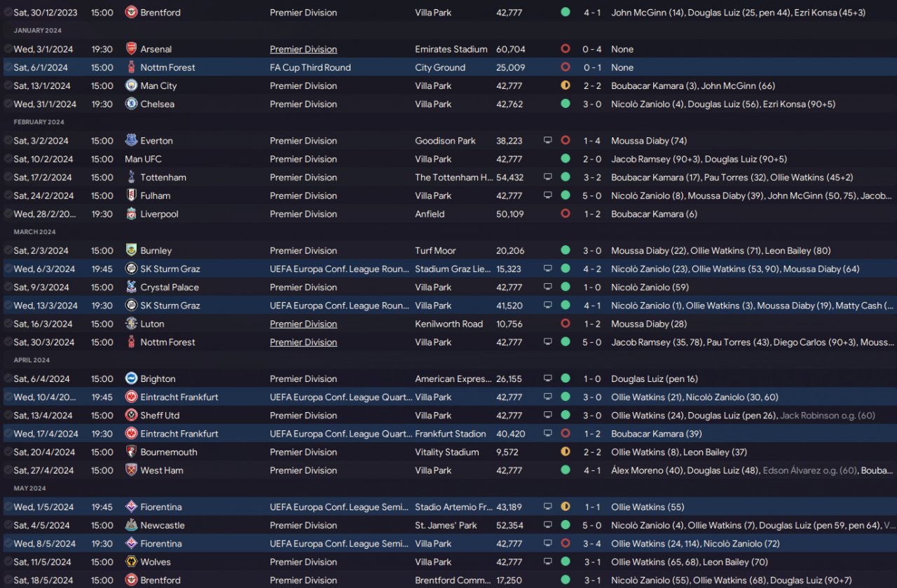Click the 1 - 4 score against Everton
Image resolution: width=897 pixels, height=588 pixels.
592,140
